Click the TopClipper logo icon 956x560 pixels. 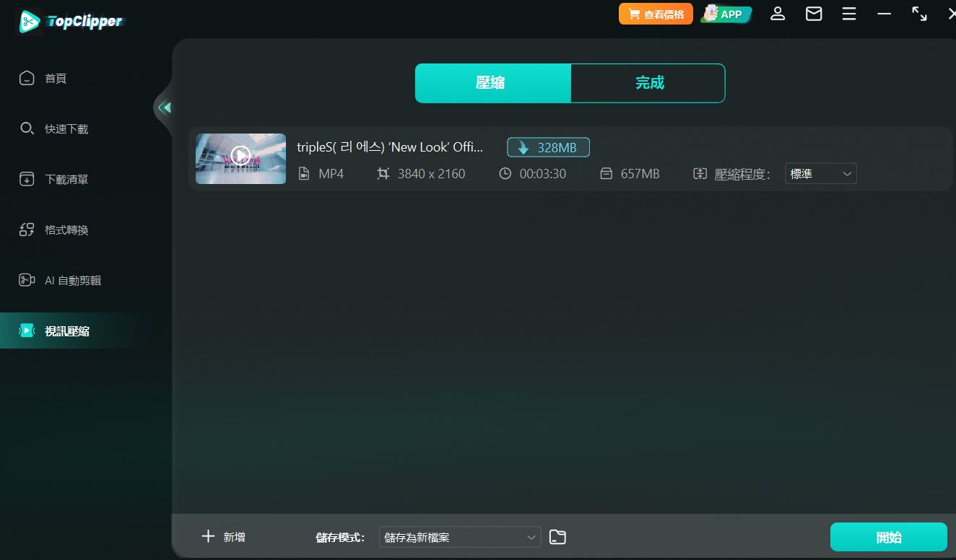pyautogui.click(x=30, y=22)
